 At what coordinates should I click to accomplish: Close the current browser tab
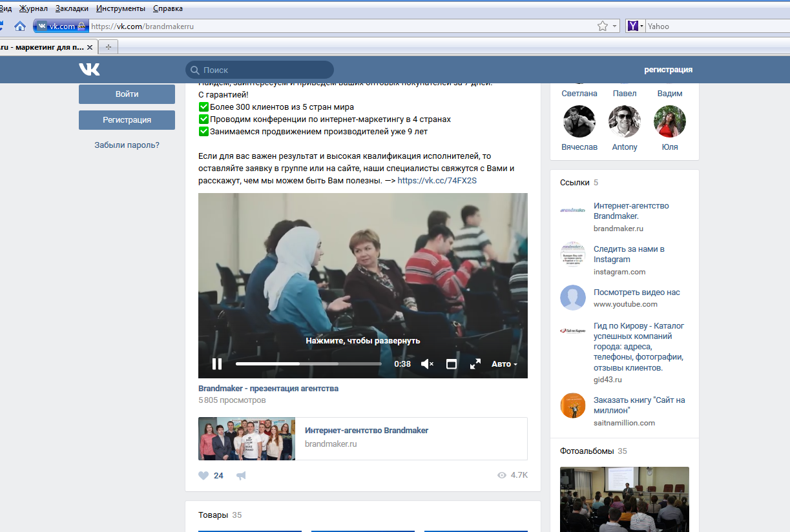(x=90, y=47)
